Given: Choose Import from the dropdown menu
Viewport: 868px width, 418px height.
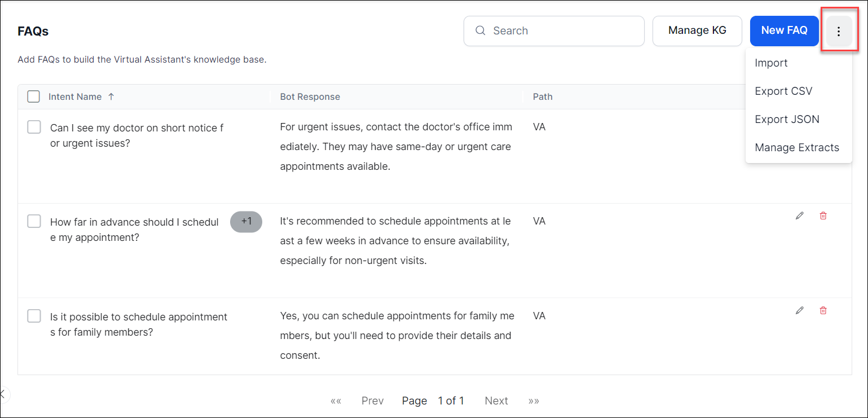Looking at the screenshot, I should (x=771, y=63).
